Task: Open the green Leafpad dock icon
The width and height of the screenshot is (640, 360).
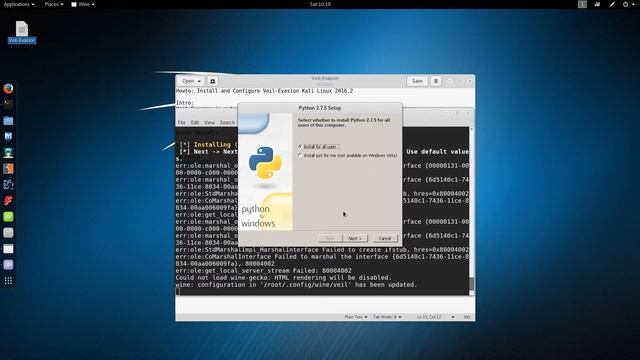Action: (8, 217)
